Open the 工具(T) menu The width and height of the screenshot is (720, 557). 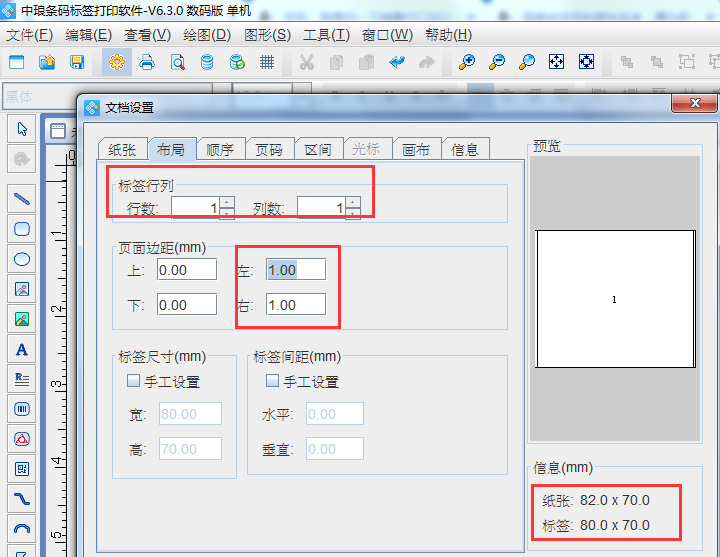(x=326, y=34)
